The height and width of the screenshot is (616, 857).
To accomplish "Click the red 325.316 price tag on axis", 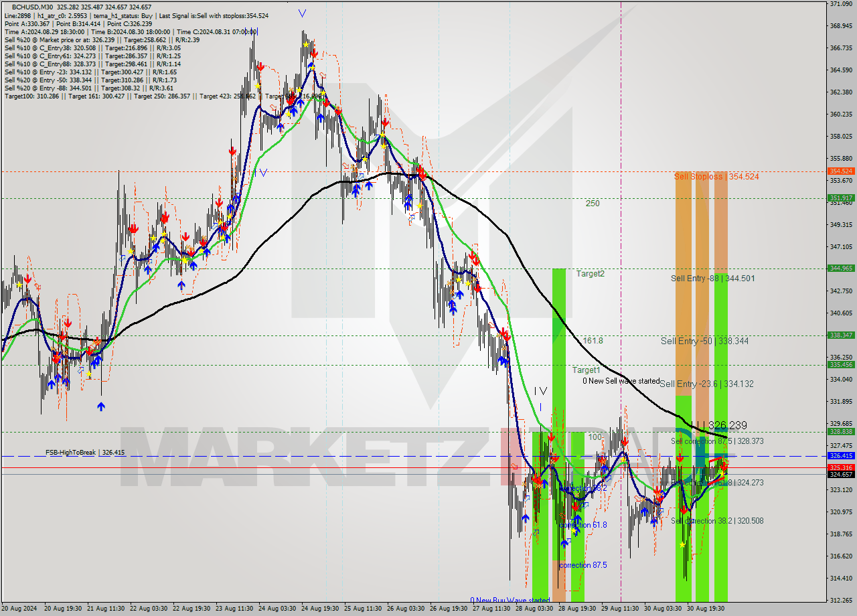I will pyautogui.click(x=841, y=467).
